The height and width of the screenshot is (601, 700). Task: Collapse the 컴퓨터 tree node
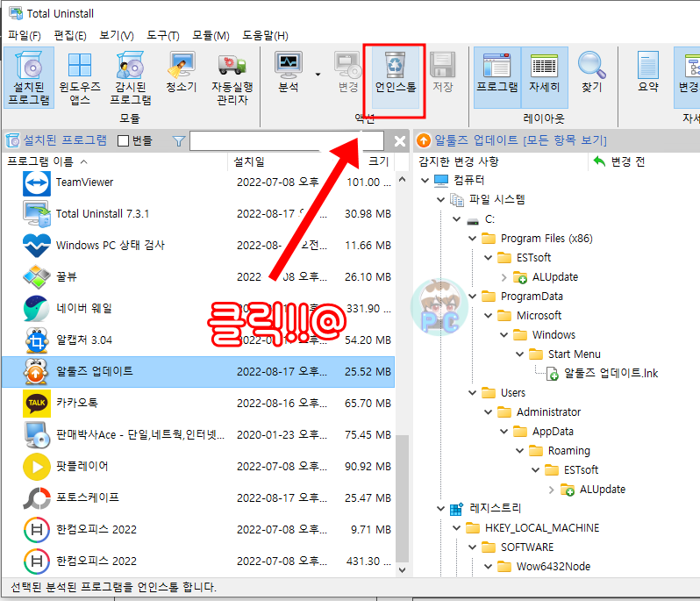click(x=425, y=181)
